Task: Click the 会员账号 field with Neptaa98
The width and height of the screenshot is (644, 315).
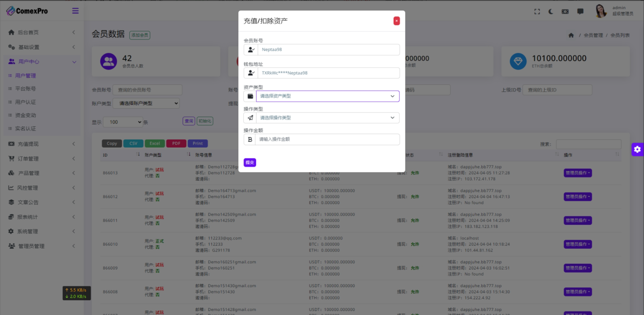Action: coord(328,50)
